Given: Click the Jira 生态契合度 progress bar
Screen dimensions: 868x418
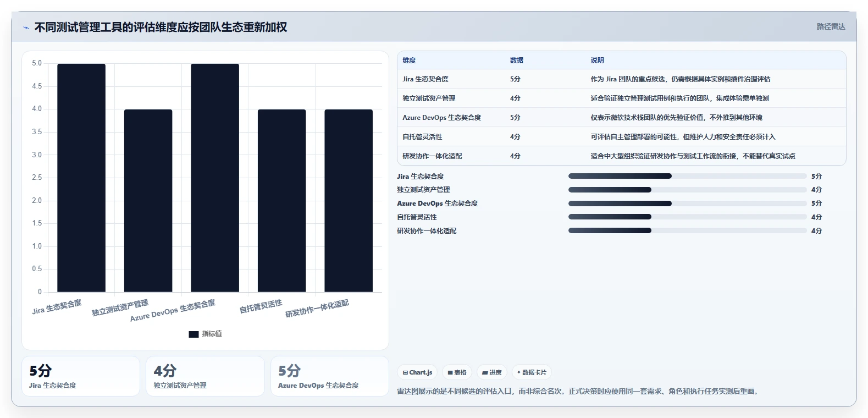Looking at the screenshot, I should 687,176.
